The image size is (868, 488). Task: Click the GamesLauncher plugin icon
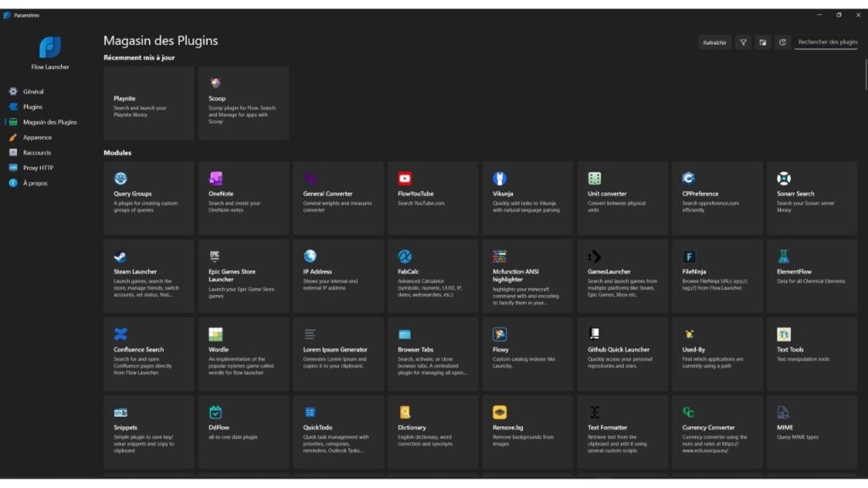(x=594, y=256)
